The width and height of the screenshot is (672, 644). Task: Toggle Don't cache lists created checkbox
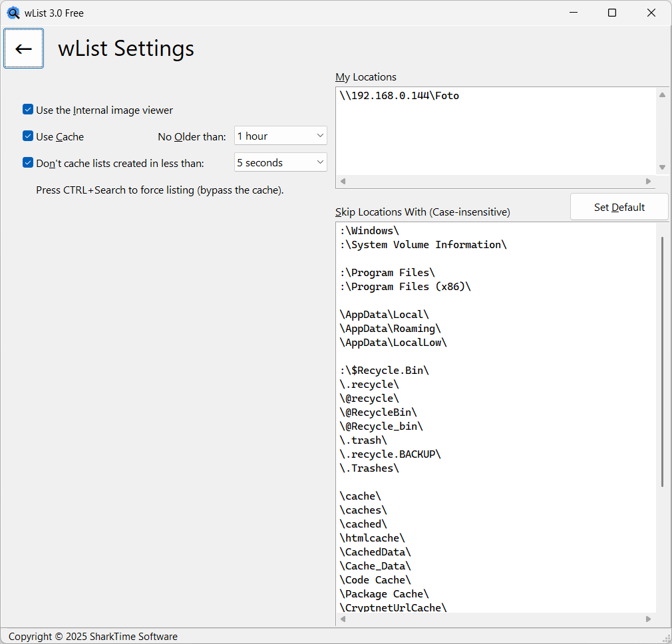click(x=28, y=163)
